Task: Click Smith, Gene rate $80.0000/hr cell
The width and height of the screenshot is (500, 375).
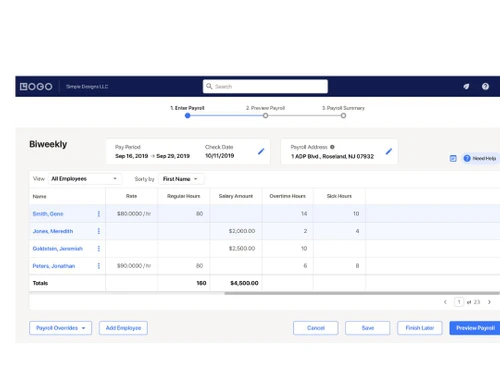Action: coord(132,214)
